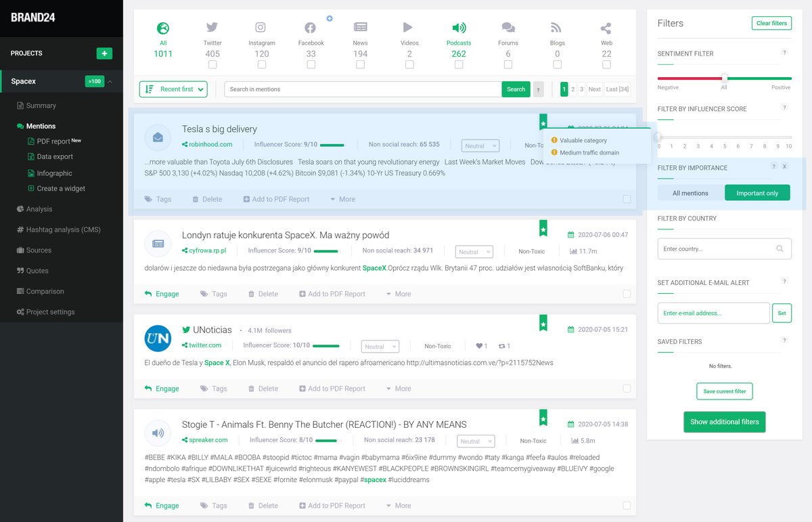This screenshot has width=812, height=522.
Task: Filter mentions by the News icon
Action: [x=361, y=28]
